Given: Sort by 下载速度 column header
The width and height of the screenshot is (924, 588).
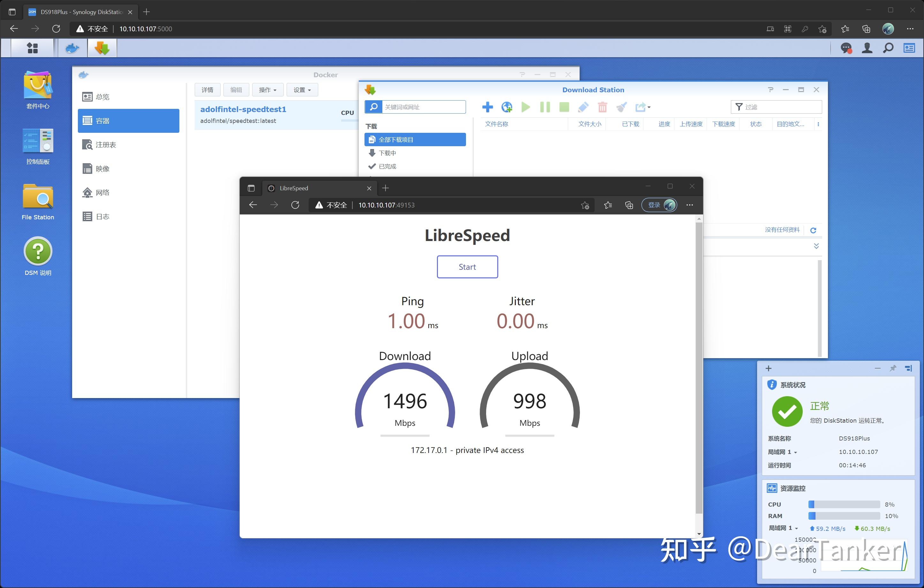Looking at the screenshot, I should (723, 124).
